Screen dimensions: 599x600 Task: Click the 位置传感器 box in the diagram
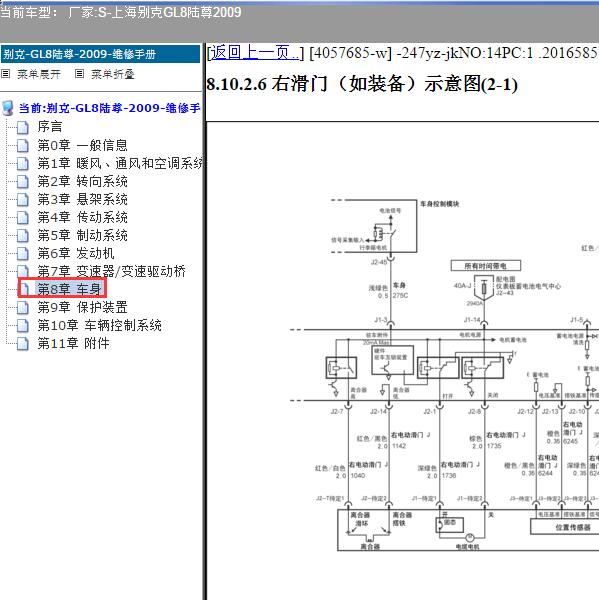coord(567,528)
